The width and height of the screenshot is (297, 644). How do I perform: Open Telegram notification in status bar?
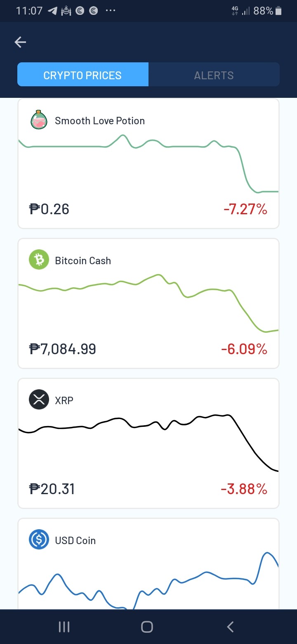pos(53,11)
